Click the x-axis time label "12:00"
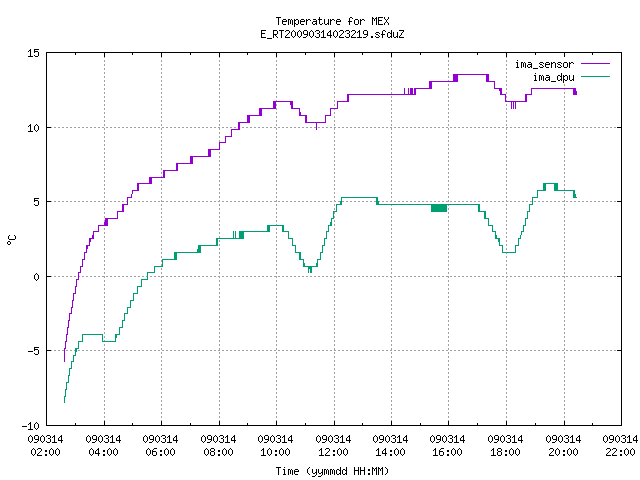This screenshot has height=480, width=640. point(334,452)
